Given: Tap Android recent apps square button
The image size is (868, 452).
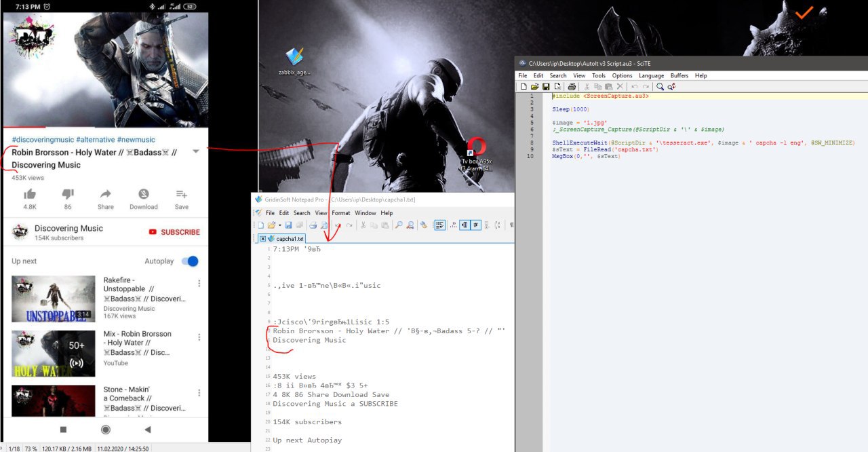Looking at the screenshot, I should click(63, 430).
